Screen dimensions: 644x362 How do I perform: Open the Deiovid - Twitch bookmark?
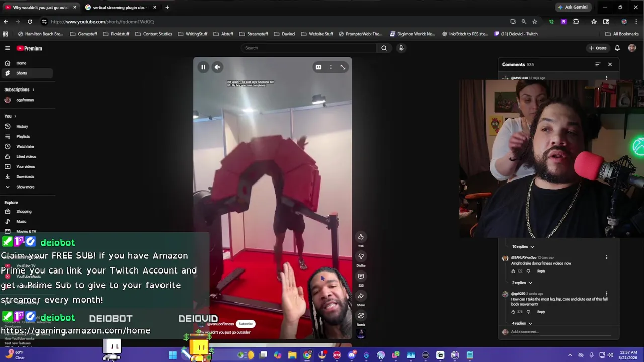[x=516, y=34]
